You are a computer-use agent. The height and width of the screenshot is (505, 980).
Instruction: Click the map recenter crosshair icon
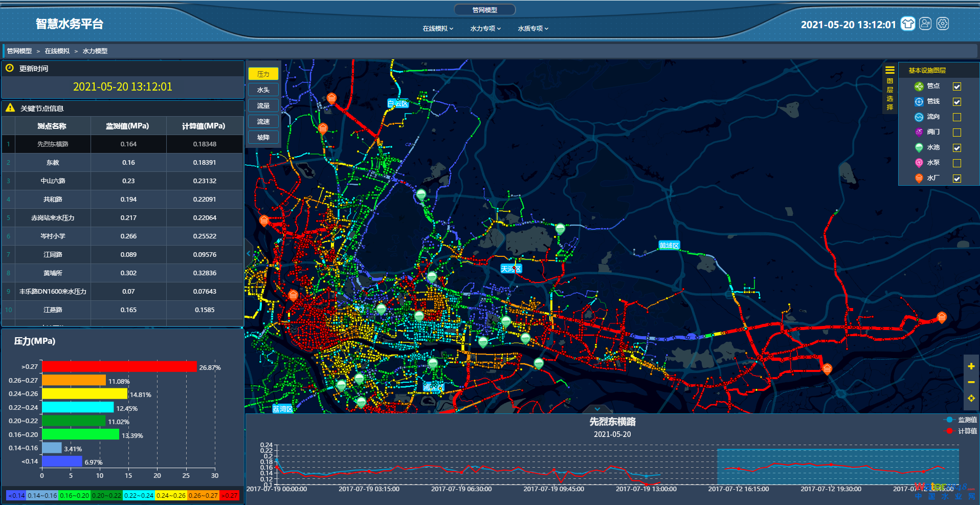tap(971, 398)
